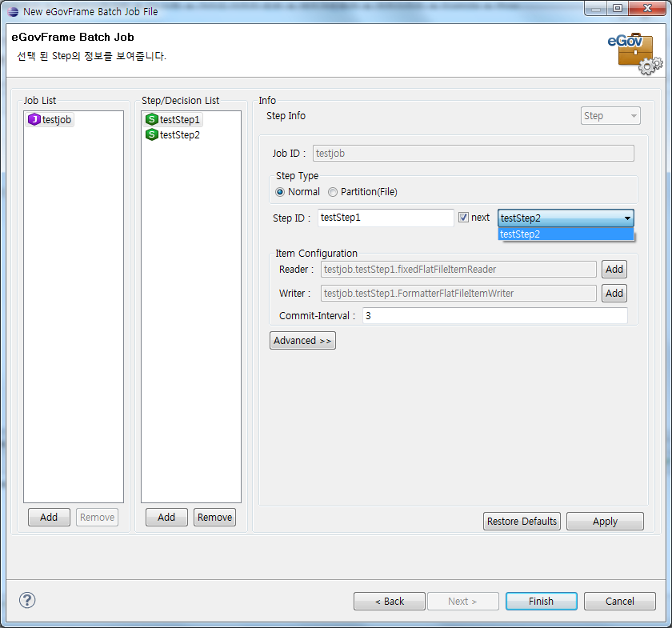Click the Next > button
The width and height of the screenshot is (672, 628).
tap(463, 601)
